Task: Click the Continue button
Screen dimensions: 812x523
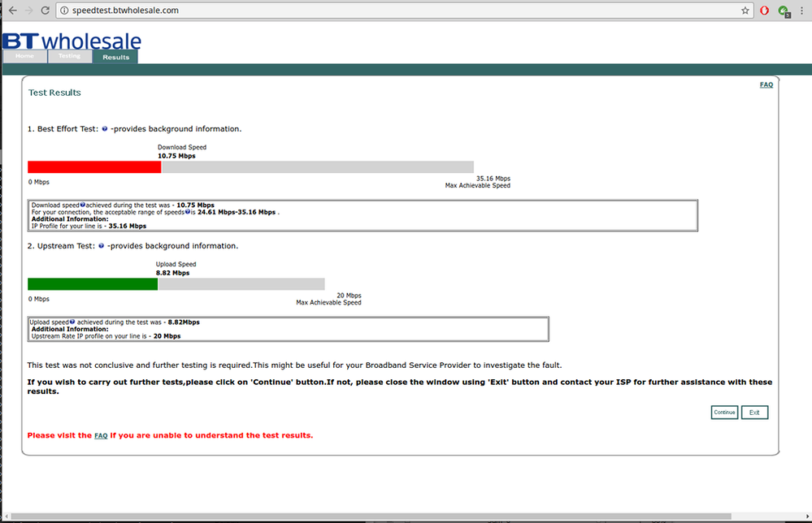Action: (x=724, y=413)
